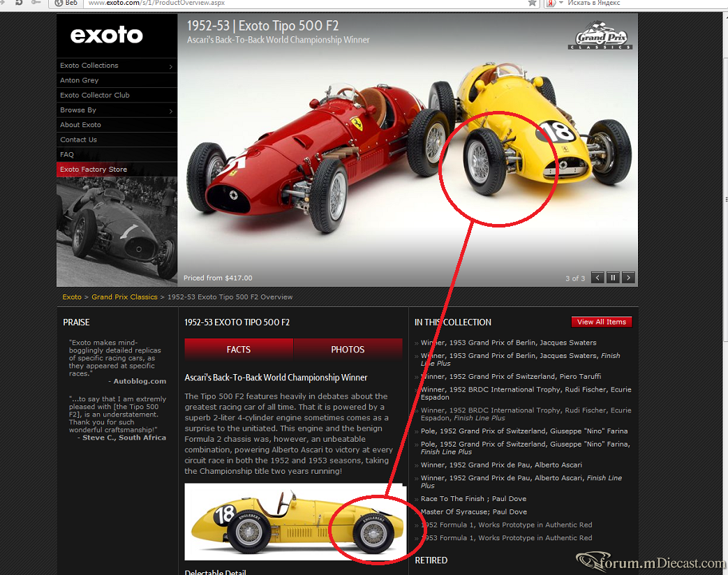Click the exoto logo

tap(106, 36)
